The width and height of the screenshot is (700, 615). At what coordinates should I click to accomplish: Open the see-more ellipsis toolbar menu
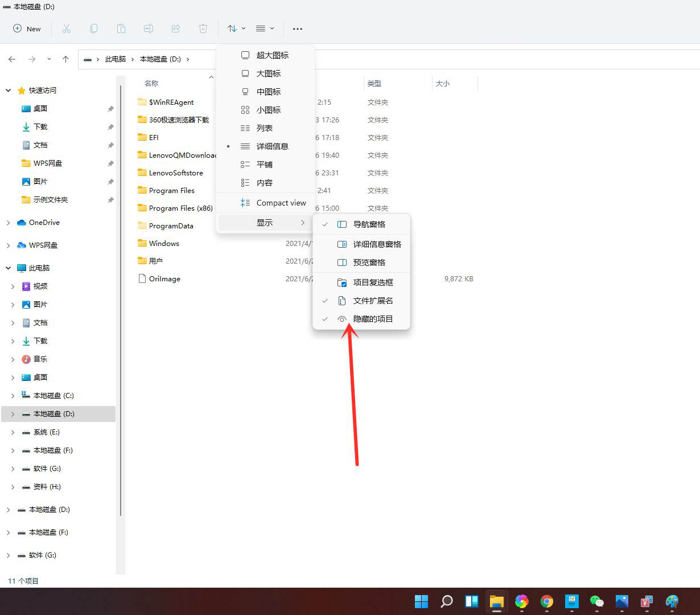pos(297,28)
